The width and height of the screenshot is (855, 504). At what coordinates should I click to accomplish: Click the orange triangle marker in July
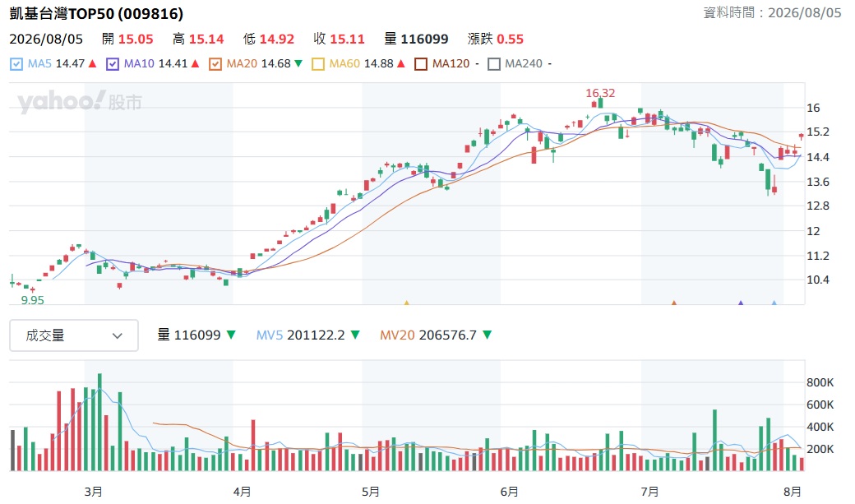(x=674, y=303)
